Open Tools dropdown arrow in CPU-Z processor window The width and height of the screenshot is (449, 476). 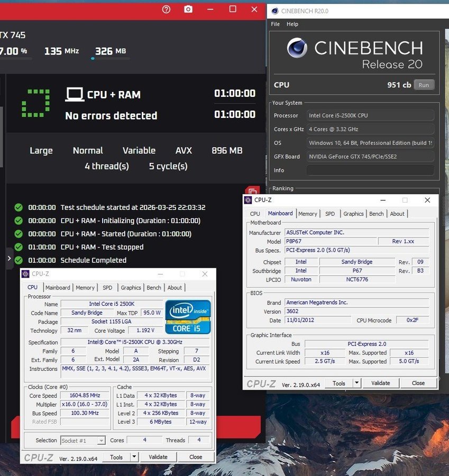pos(134,457)
